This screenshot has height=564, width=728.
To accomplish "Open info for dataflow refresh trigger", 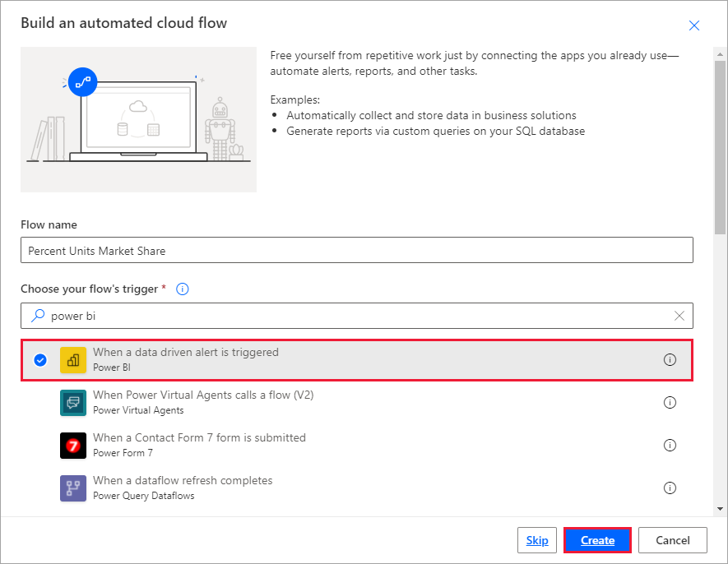I will (670, 488).
